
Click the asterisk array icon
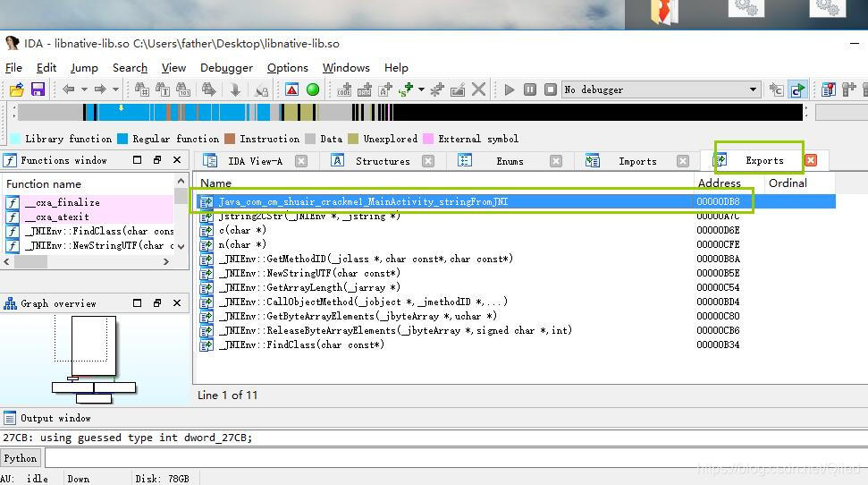[x=437, y=89]
